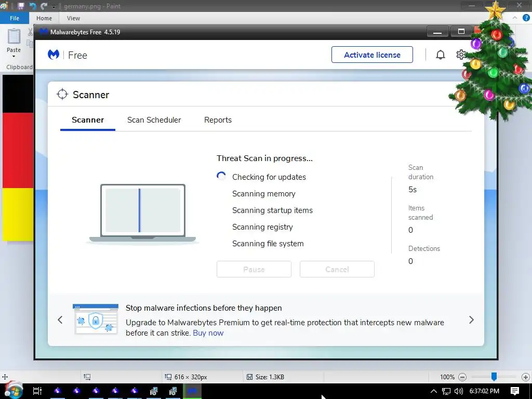Expand the Paste dropdown arrow in Paint
Viewport: 532px width, 399px height.
click(x=14, y=56)
